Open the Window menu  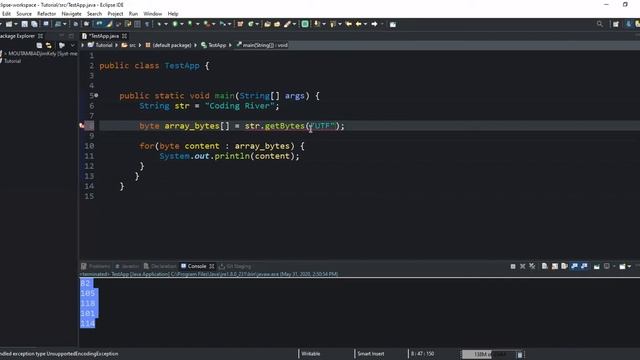click(153, 14)
